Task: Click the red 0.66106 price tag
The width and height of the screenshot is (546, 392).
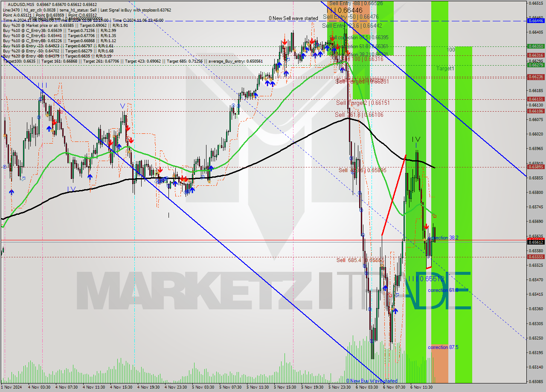Action: tap(535, 111)
